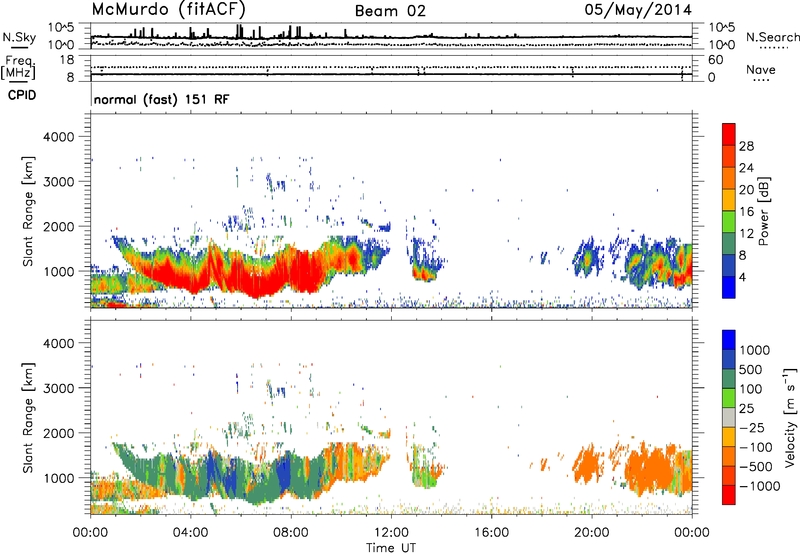Image resolution: width=800 pixels, height=554 pixels.
Task: Click the 'Slant Range [km]' label of velocity panel
Action: (28, 418)
